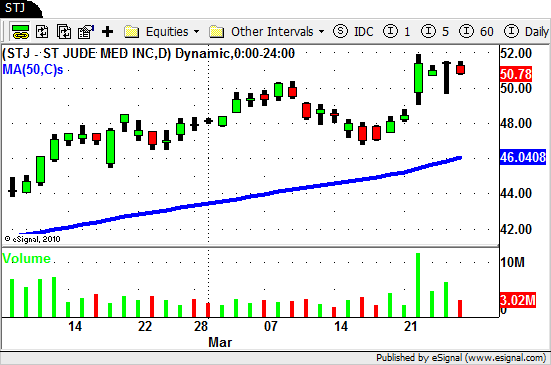Image resolution: width=551 pixels, height=365 pixels.
Task: Click the blue 46.0408 moving average value
Action: coord(523,157)
